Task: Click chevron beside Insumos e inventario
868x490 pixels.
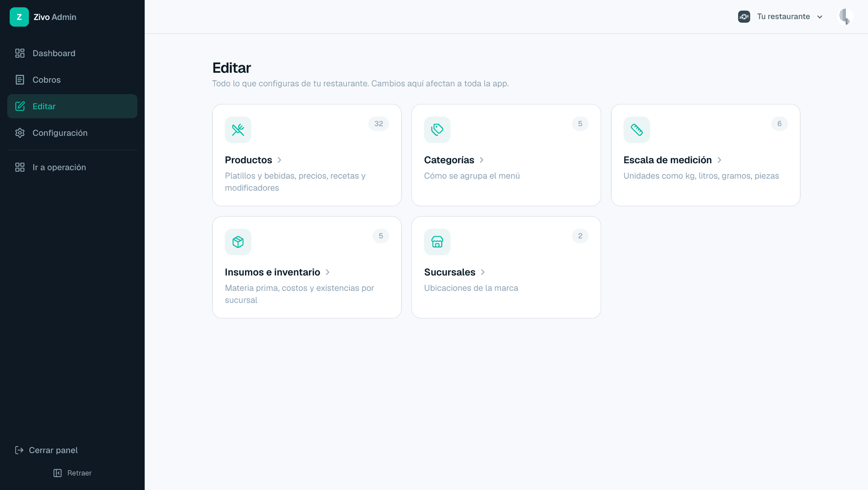Action: coord(327,272)
